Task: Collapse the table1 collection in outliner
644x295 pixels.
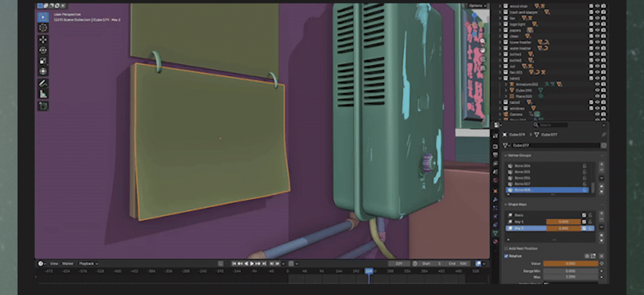Action: tap(500, 79)
